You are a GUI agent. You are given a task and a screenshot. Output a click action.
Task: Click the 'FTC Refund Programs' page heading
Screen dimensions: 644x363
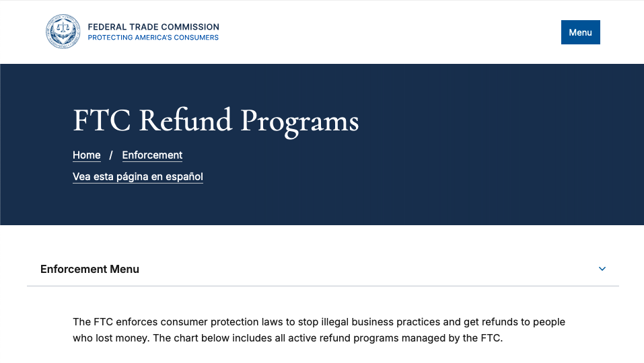(x=215, y=121)
